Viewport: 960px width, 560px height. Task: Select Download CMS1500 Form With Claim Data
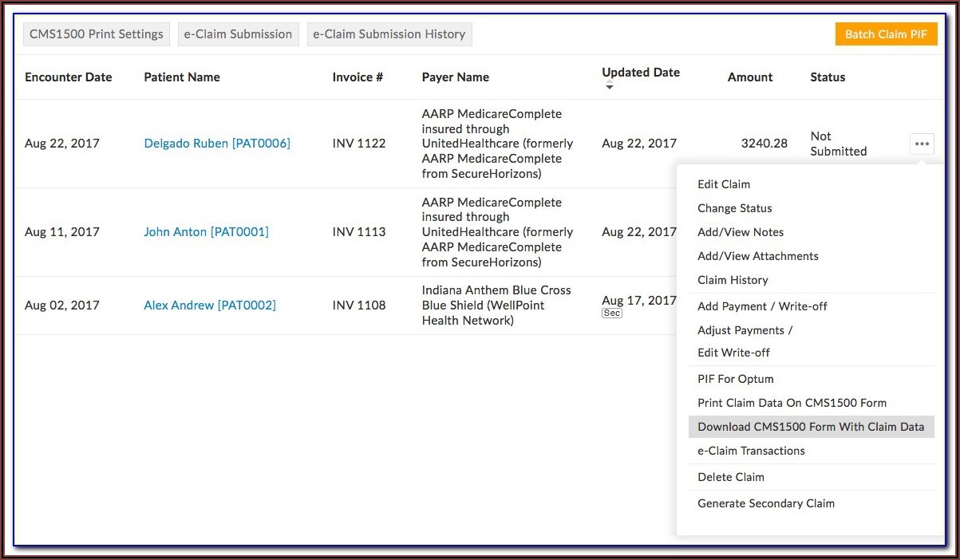tap(811, 427)
